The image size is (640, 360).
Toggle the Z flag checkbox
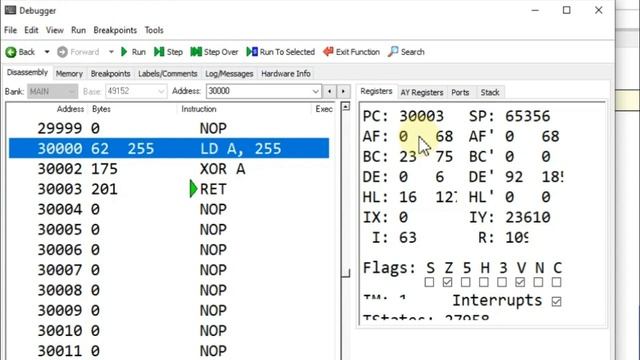(x=447, y=282)
